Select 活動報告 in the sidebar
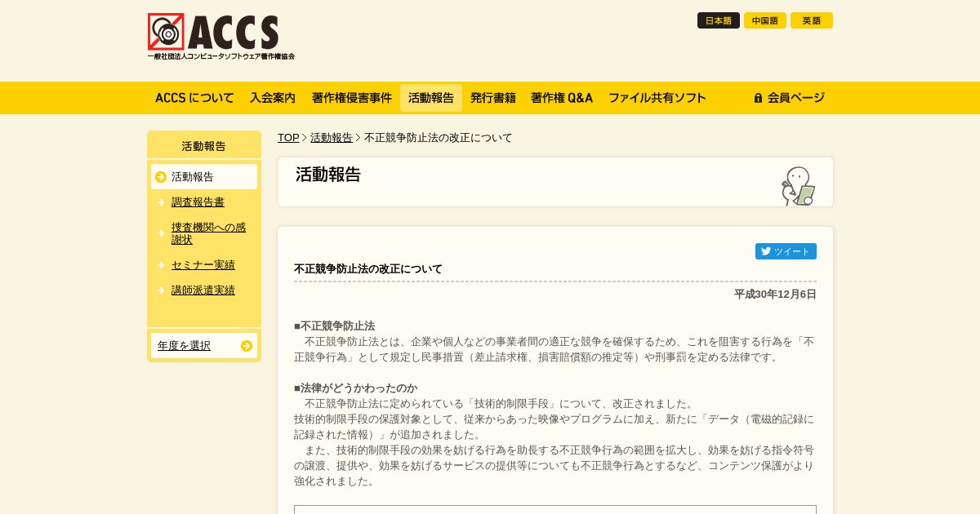 coord(204,177)
